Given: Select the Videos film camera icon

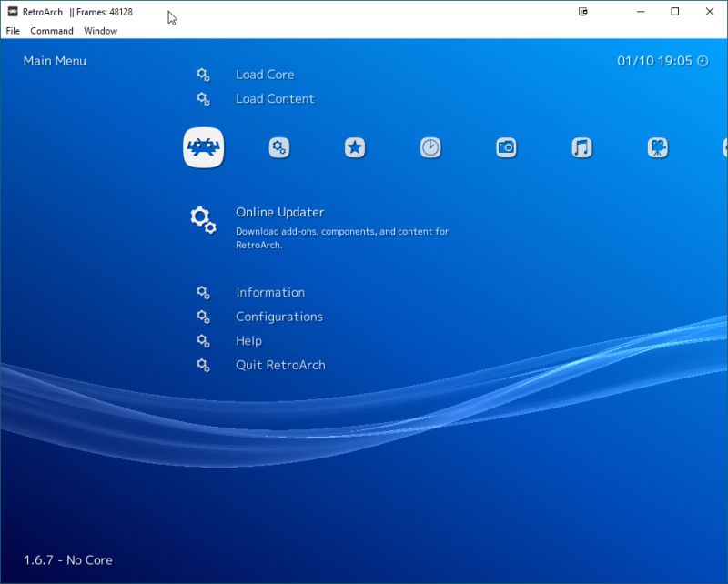Looking at the screenshot, I should pos(656,146).
